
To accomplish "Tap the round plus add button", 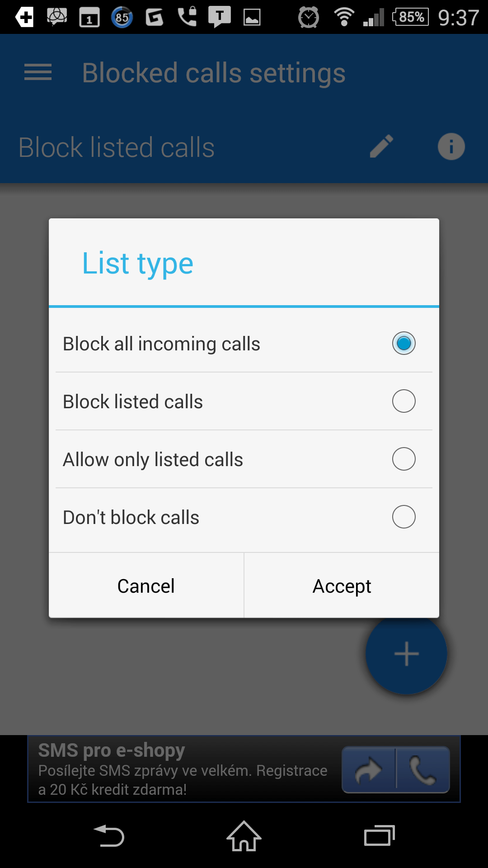I will 406,654.
